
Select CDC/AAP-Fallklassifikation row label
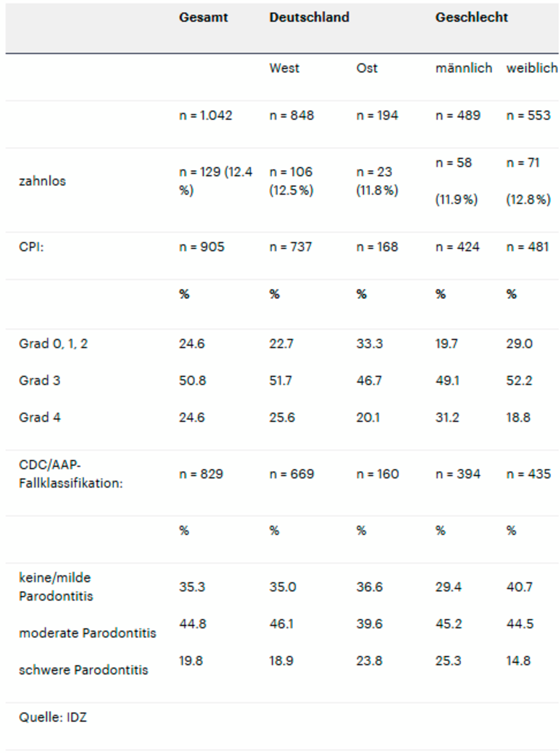point(70,474)
